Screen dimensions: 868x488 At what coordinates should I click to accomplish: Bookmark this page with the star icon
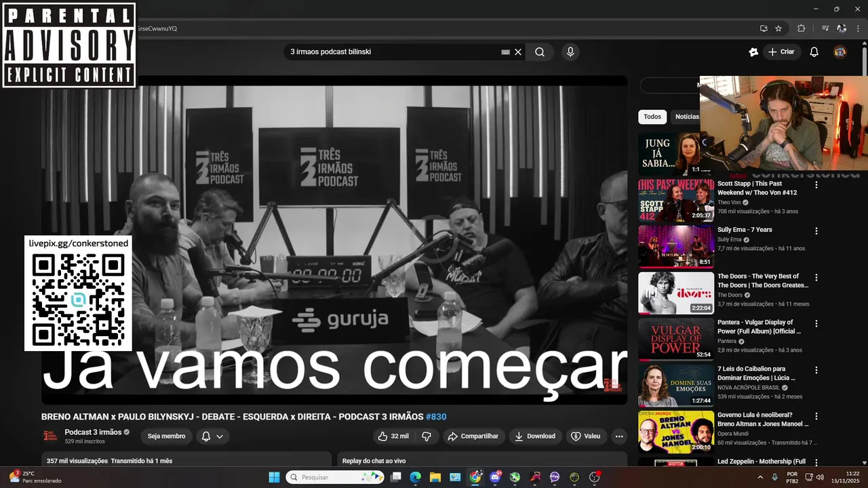(778, 28)
